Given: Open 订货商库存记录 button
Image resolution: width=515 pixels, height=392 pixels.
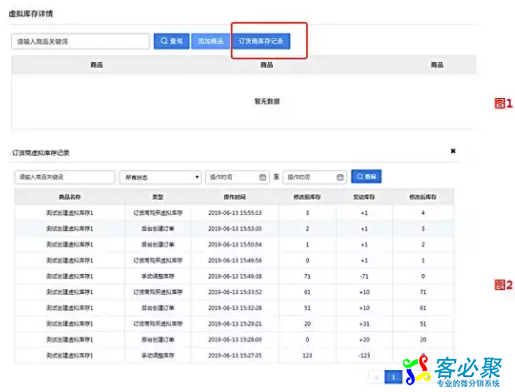Looking at the screenshot, I should coord(261,41).
